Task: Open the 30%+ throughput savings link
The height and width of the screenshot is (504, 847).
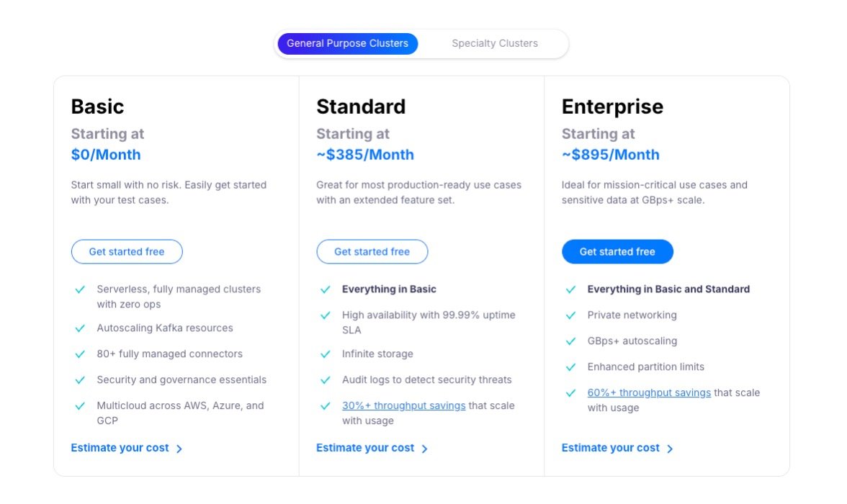Action: [x=403, y=405]
